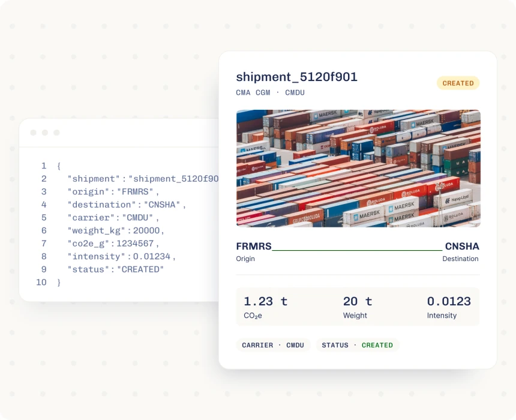The image size is (516, 420).
Task: Click the "status":"CREATED" code line
Action: (116, 269)
